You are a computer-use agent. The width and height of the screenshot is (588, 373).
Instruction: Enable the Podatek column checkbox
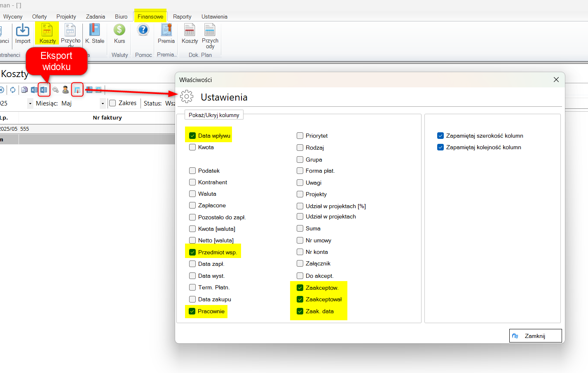(192, 171)
